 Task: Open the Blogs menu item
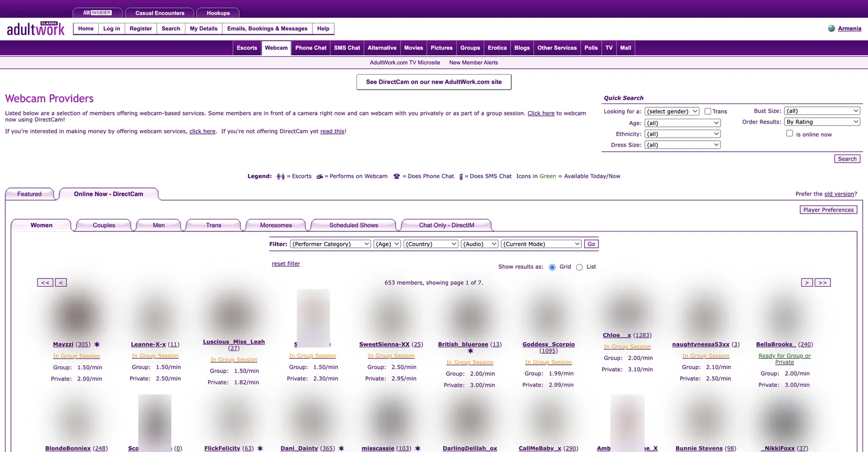tap(522, 48)
